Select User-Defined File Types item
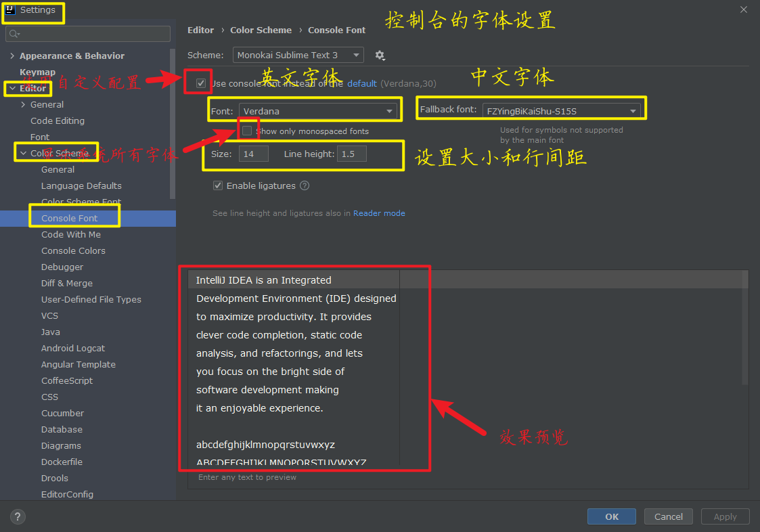760x532 pixels. point(91,299)
